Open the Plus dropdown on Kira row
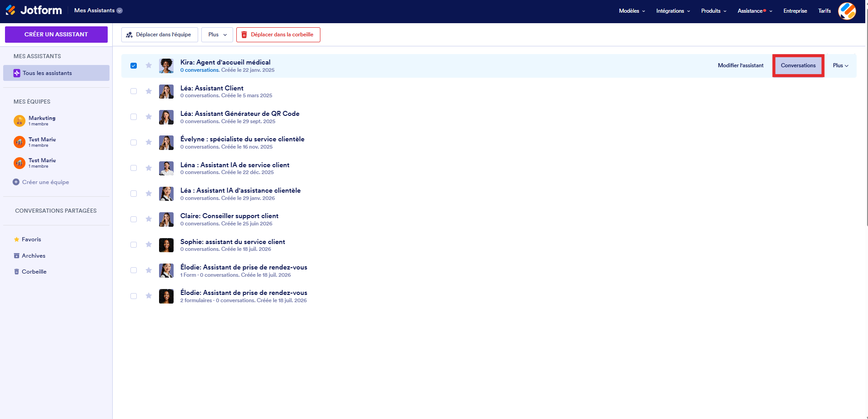868x419 pixels. coord(841,65)
